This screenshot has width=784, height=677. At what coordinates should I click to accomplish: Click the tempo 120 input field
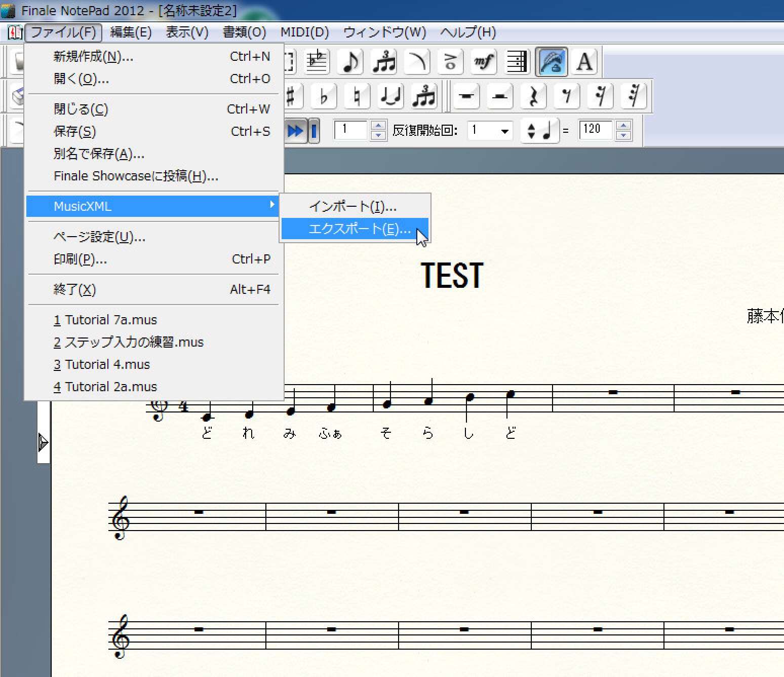click(x=597, y=130)
